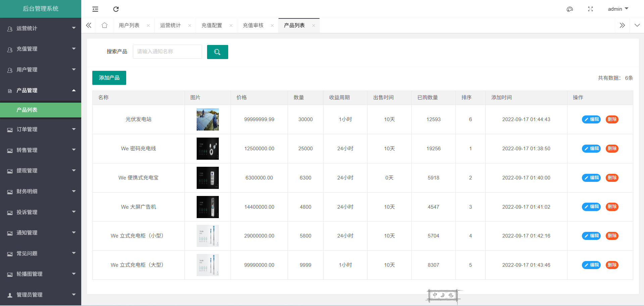This screenshot has width=644, height=306.
Task: Click the 添加产品 button
Action: (x=109, y=78)
